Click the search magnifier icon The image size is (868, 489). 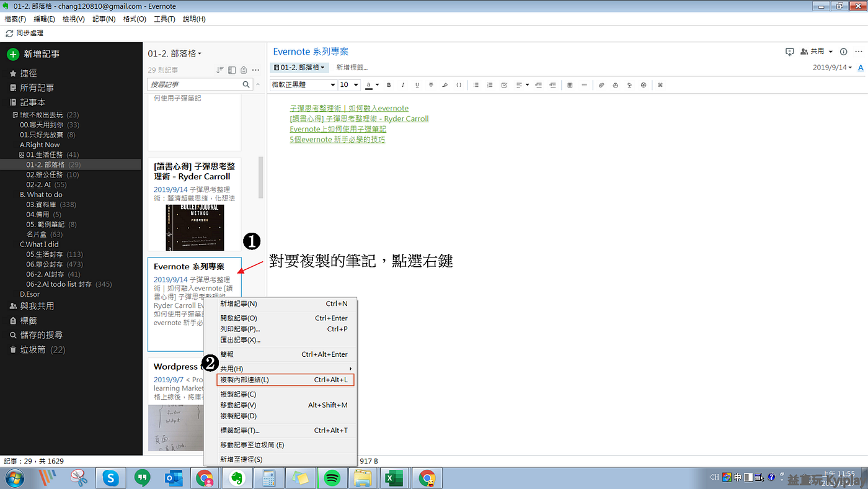246,84
